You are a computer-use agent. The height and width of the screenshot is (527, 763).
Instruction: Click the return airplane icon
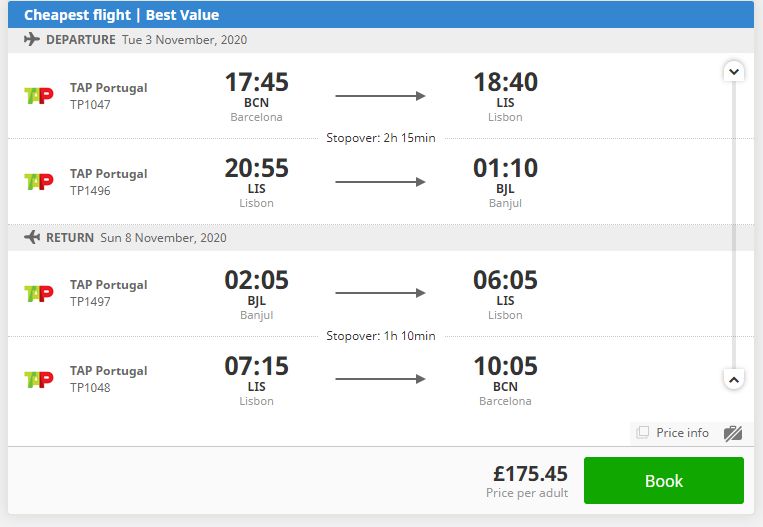pos(32,237)
